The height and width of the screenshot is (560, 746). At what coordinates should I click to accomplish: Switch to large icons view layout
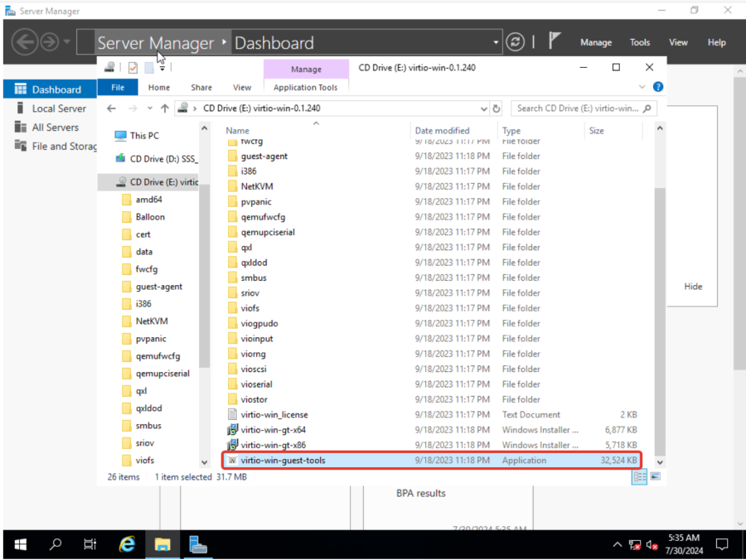coord(656,476)
